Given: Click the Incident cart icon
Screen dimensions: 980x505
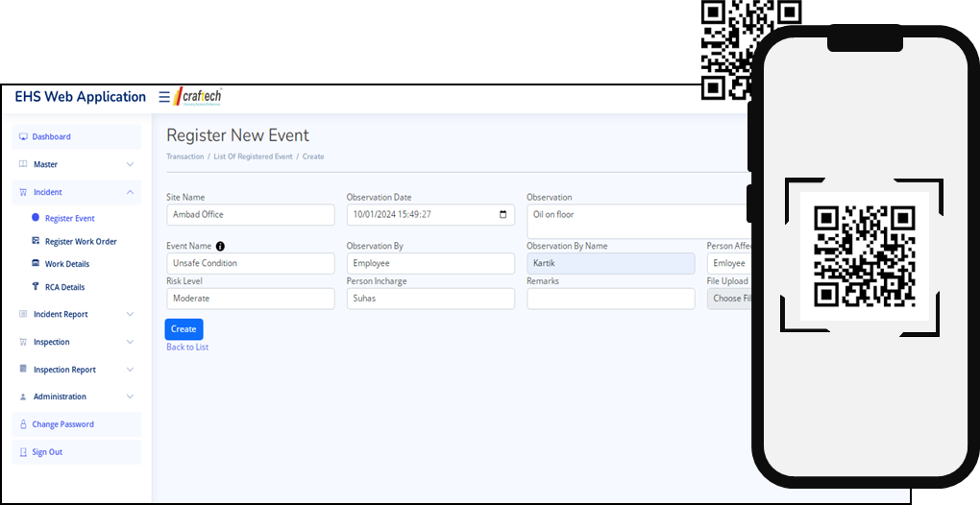Looking at the screenshot, I should pyautogui.click(x=23, y=192).
